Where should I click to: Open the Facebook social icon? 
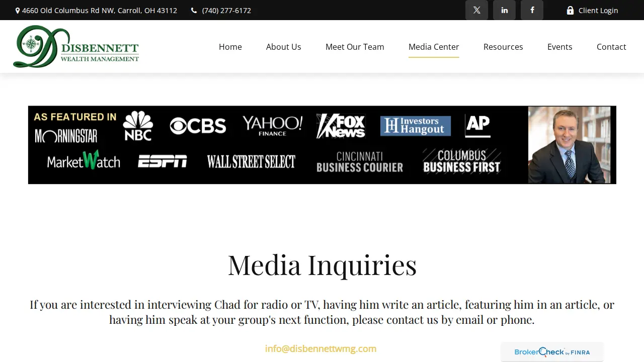pos(532,10)
